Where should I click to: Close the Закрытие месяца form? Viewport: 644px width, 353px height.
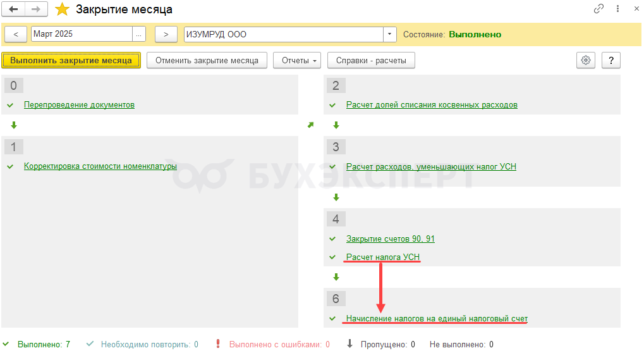[x=636, y=9]
